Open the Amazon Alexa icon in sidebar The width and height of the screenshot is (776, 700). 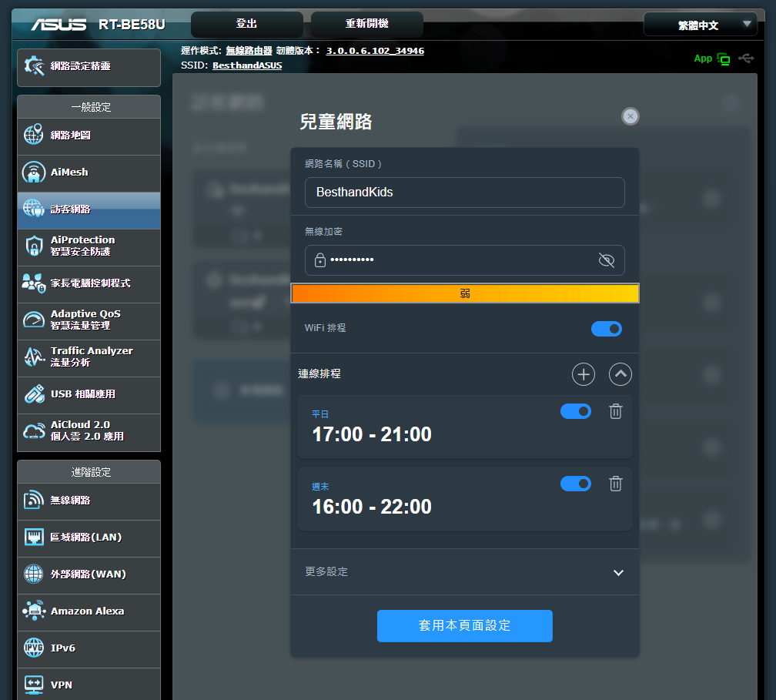tap(34, 611)
